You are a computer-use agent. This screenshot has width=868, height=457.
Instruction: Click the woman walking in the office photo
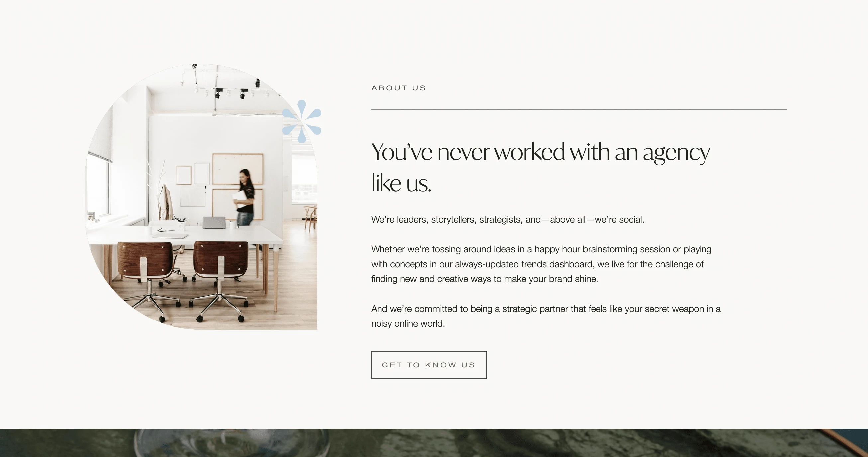pos(246,197)
